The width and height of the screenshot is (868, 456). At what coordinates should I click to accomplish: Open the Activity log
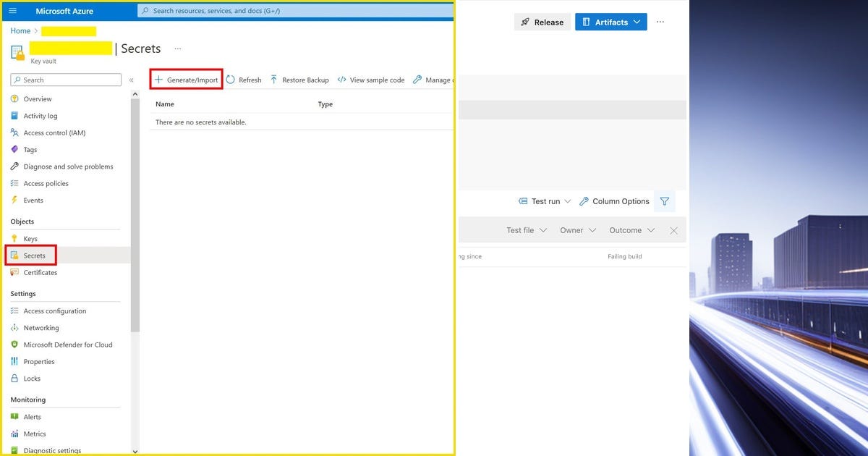click(38, 115)
